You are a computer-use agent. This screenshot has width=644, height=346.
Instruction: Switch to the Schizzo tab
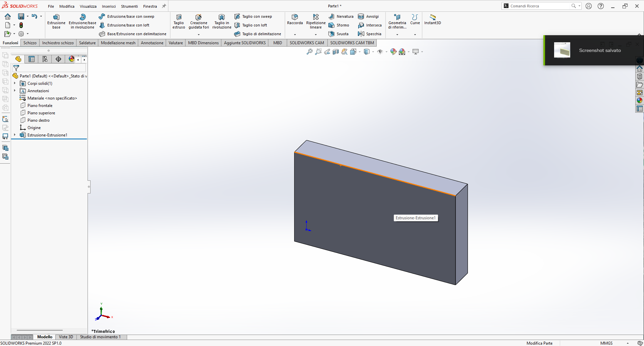point(30,43)
